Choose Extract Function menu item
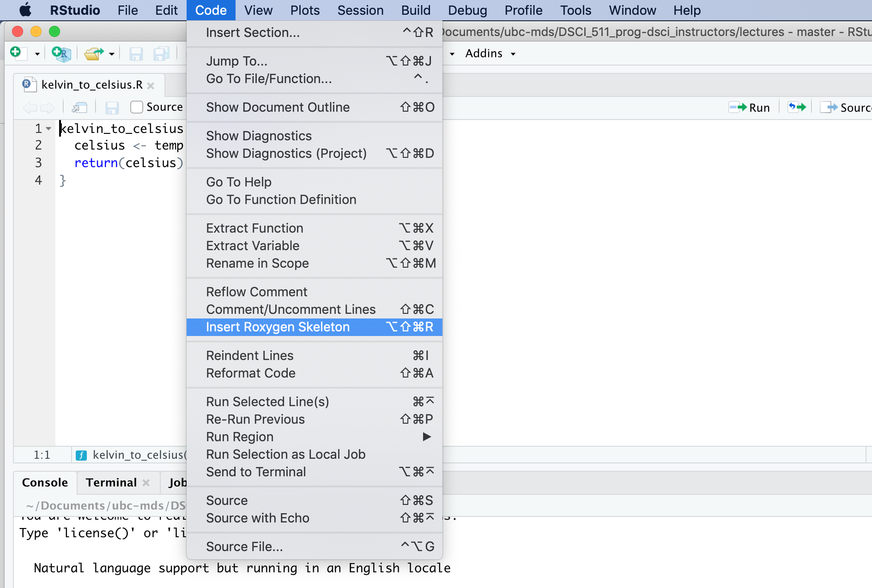The width and height of the screenshot is (872, 588). coord(315,228)
